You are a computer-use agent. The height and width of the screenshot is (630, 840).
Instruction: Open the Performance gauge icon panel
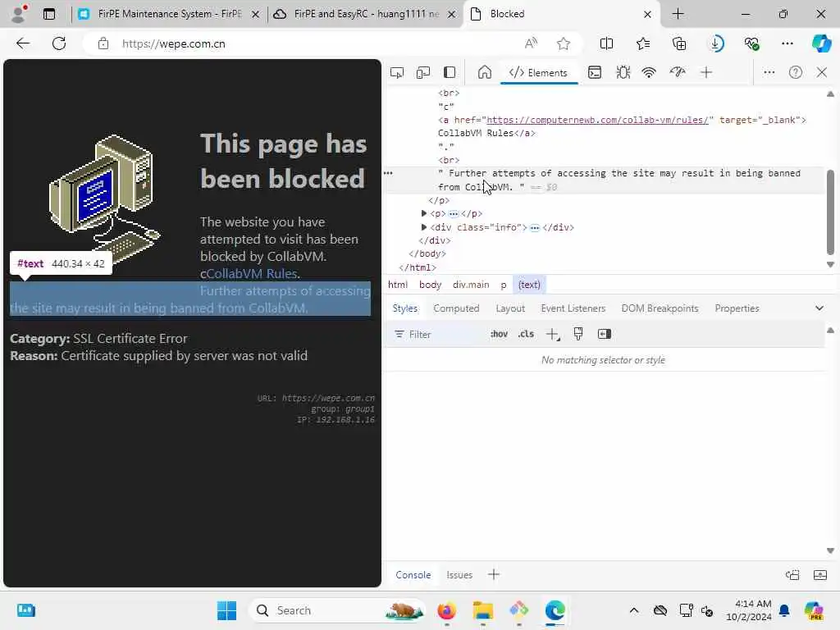[678, 72]
